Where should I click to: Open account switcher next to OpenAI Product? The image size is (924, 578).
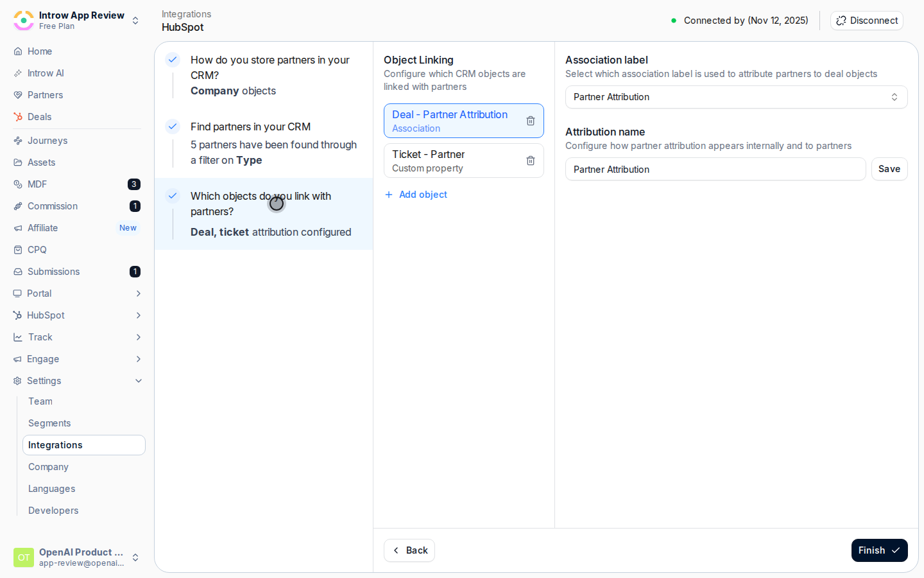(x=135, y=557)
